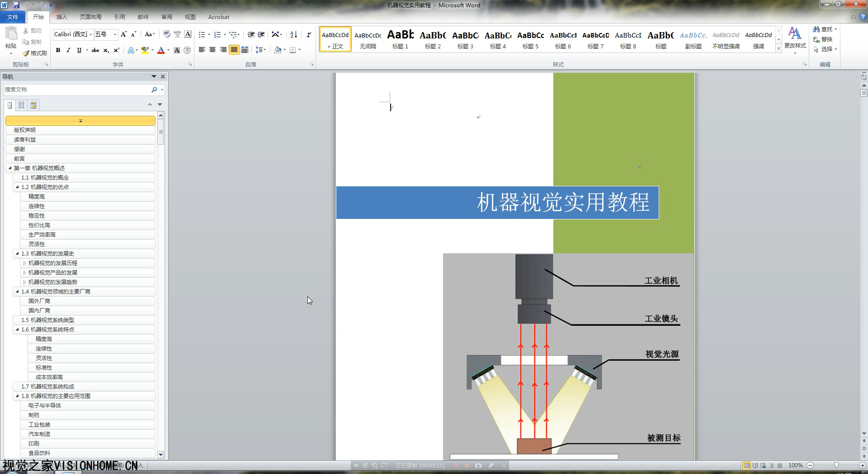Viewport: 868px width, 474px height.
Task: Toggle underline formatting
Action: point(79,50)
